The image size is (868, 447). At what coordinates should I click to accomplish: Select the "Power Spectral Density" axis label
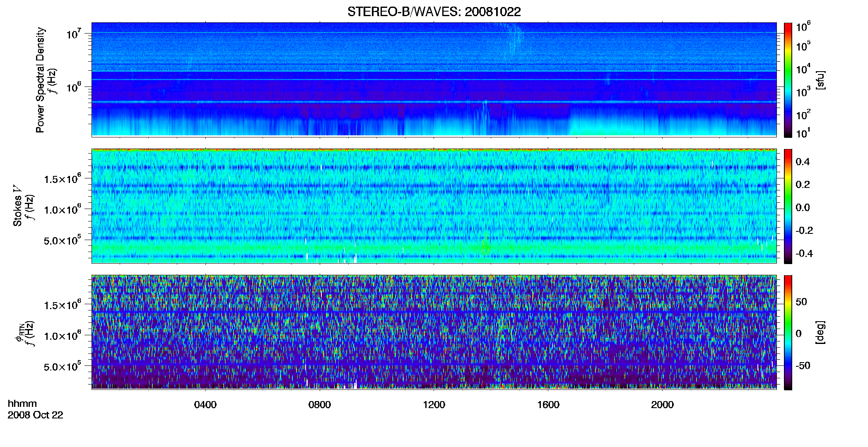[x=40, y=80]
